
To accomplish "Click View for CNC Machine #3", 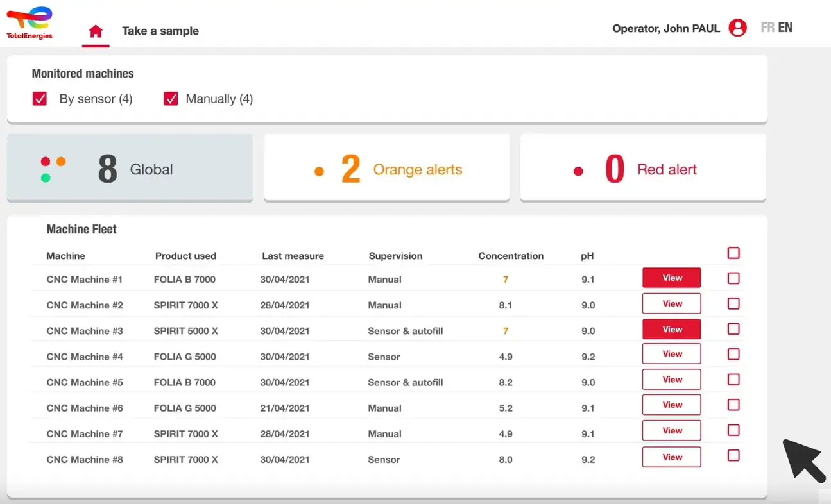I will point(671,329).
